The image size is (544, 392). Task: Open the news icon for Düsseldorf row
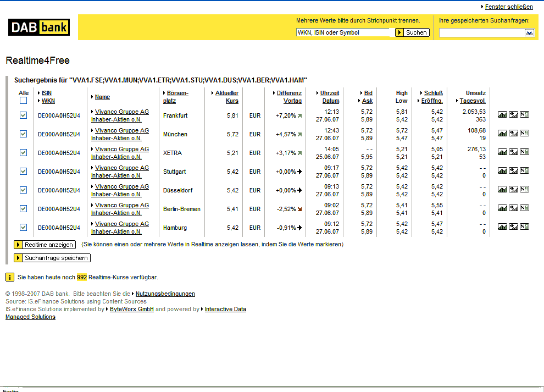tap(525, 190)
